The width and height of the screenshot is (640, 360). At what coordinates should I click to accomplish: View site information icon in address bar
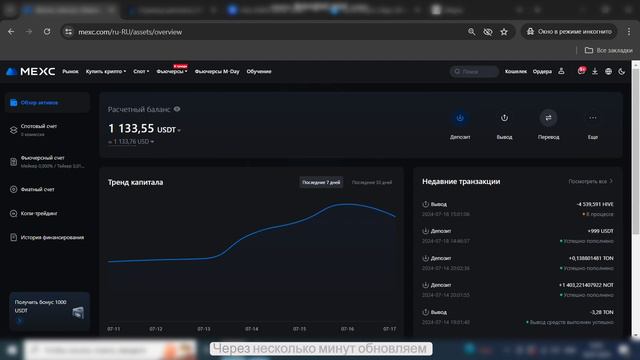click(x=69, y=31)
